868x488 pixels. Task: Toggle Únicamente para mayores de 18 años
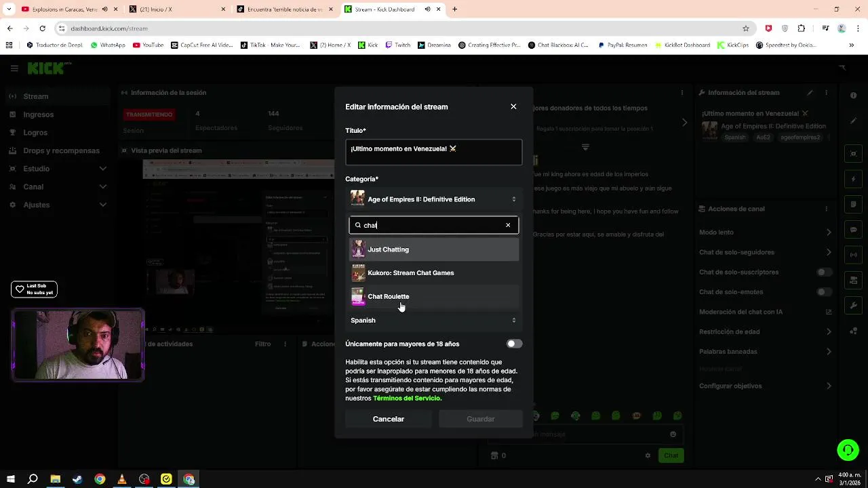tap(515, 344)
